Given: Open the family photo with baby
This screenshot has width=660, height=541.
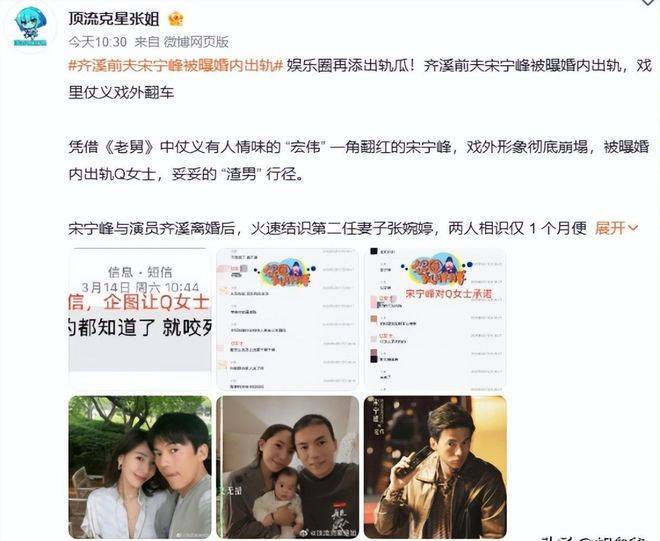Looking at the screenshot, I should [287, 467].
